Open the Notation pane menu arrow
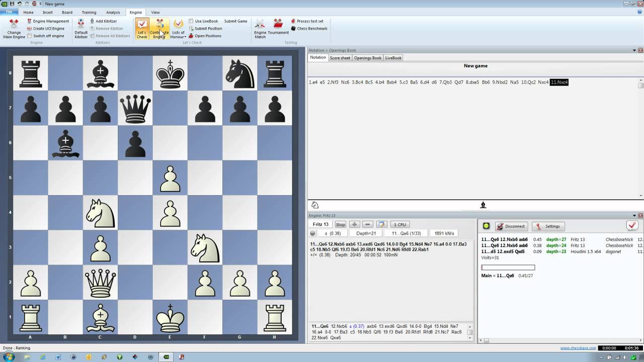The image size is (644, 362). (x=634, y=50)
